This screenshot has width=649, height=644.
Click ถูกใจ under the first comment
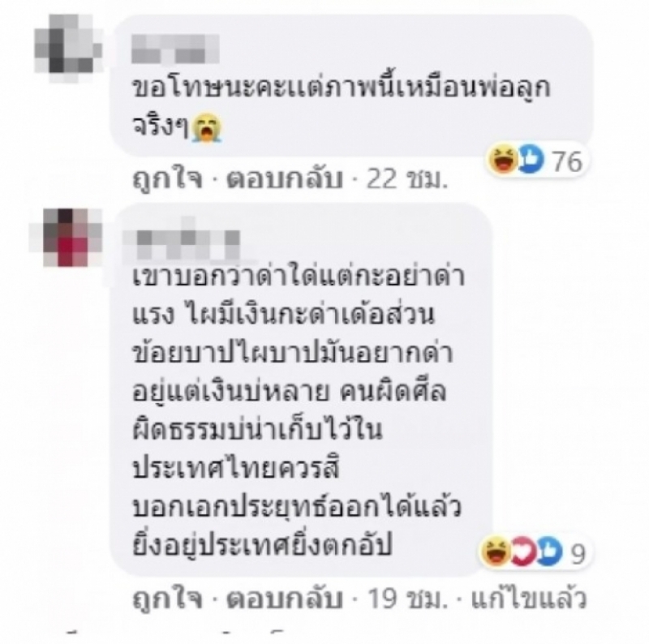(168, 180)
